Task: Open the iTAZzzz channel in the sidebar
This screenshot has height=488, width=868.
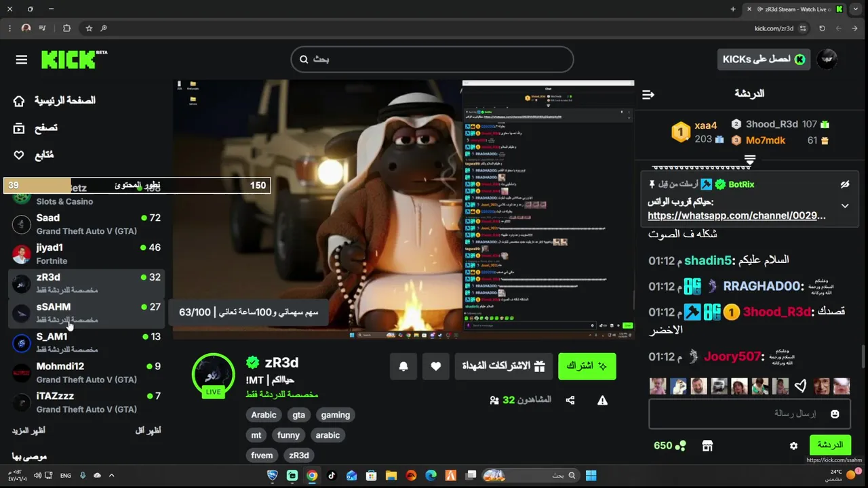Action: pyautogui.click(x=87, y=402)
